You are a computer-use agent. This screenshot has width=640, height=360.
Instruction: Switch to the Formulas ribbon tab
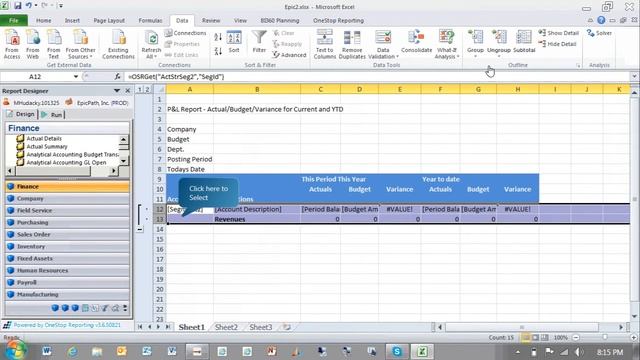click(x=150, y=20)
